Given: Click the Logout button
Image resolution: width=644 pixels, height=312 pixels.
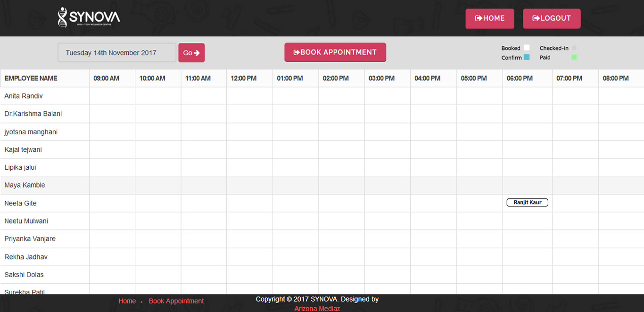Looking at the screenshot, I should point(551,18).
